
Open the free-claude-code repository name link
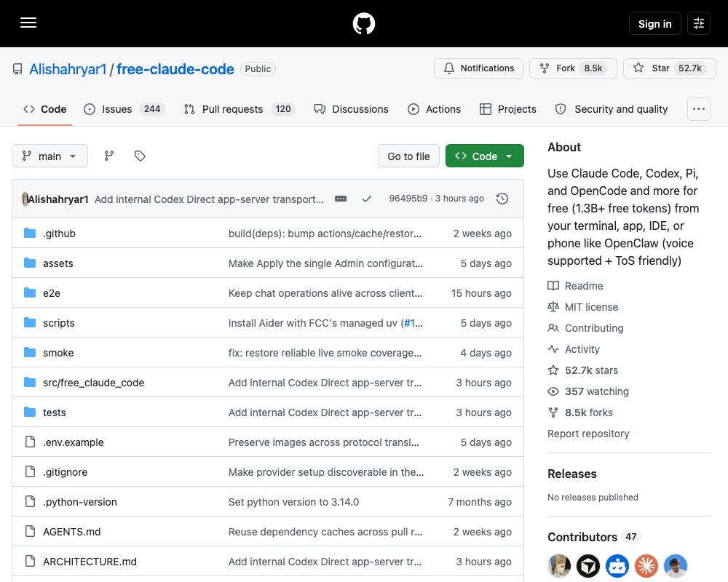coord(175,69)
